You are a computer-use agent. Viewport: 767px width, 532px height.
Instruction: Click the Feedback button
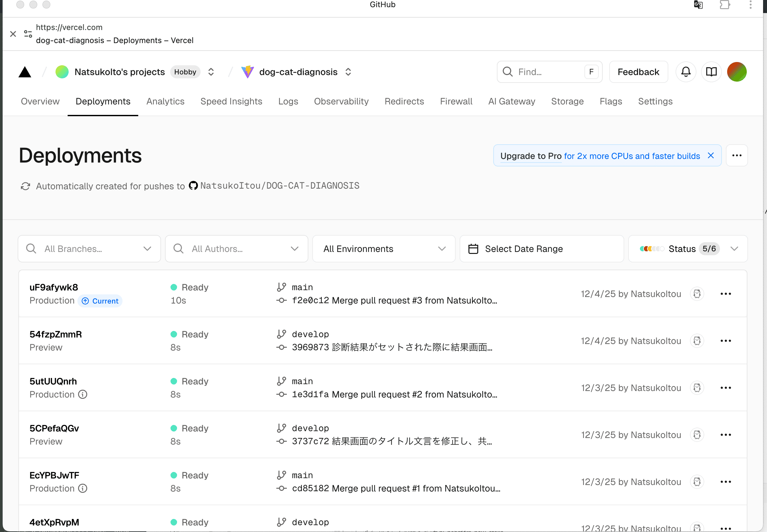tap(638, 72)
